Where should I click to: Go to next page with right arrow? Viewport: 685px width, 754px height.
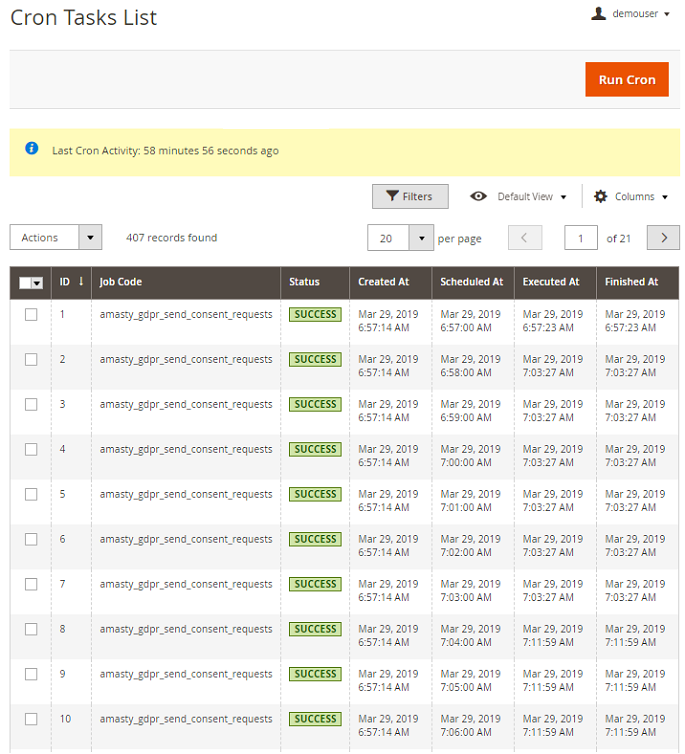(x=663, y=238)
